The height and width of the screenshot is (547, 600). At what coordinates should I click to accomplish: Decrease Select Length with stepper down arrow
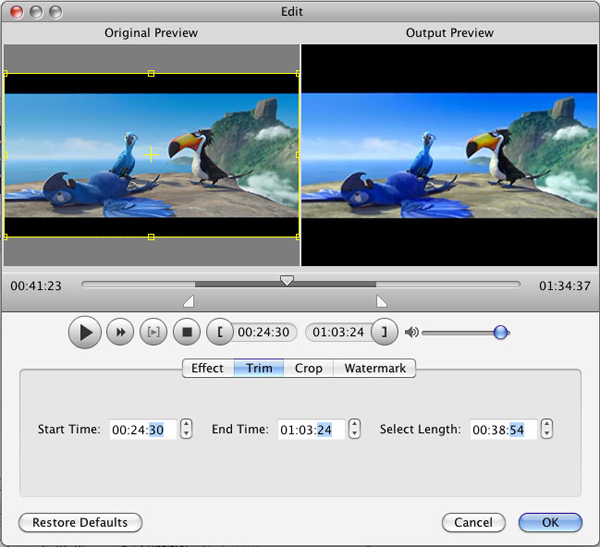547,434
